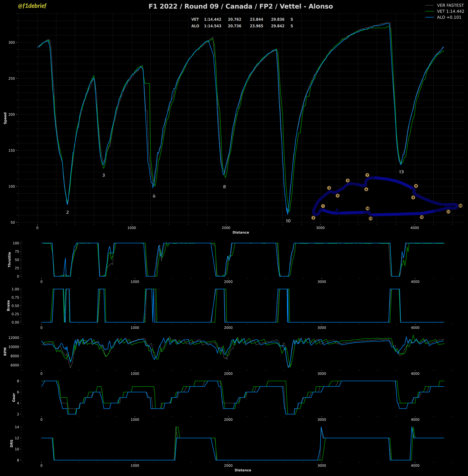Click the turn "13" label on the speed trace
The height and width of the screenshot is (476, 468).
click(x=401, y=172)
